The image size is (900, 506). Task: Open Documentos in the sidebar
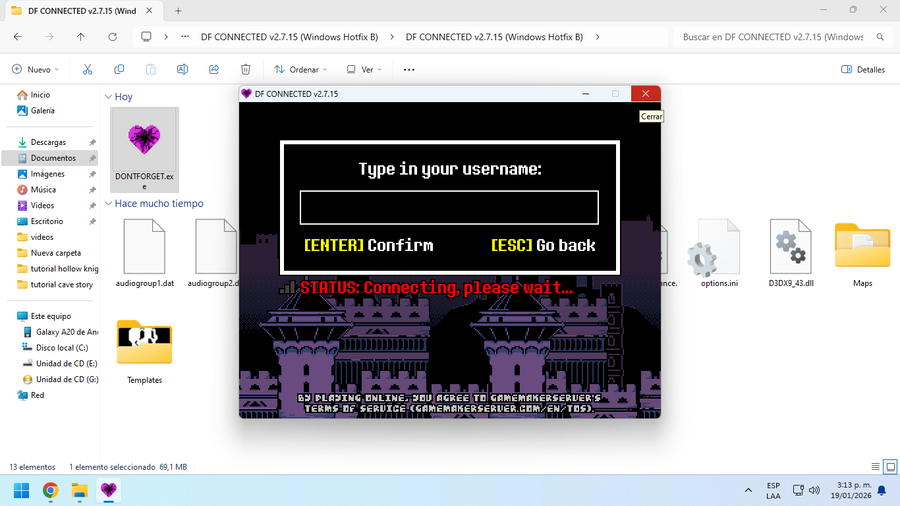click(53, 158)
